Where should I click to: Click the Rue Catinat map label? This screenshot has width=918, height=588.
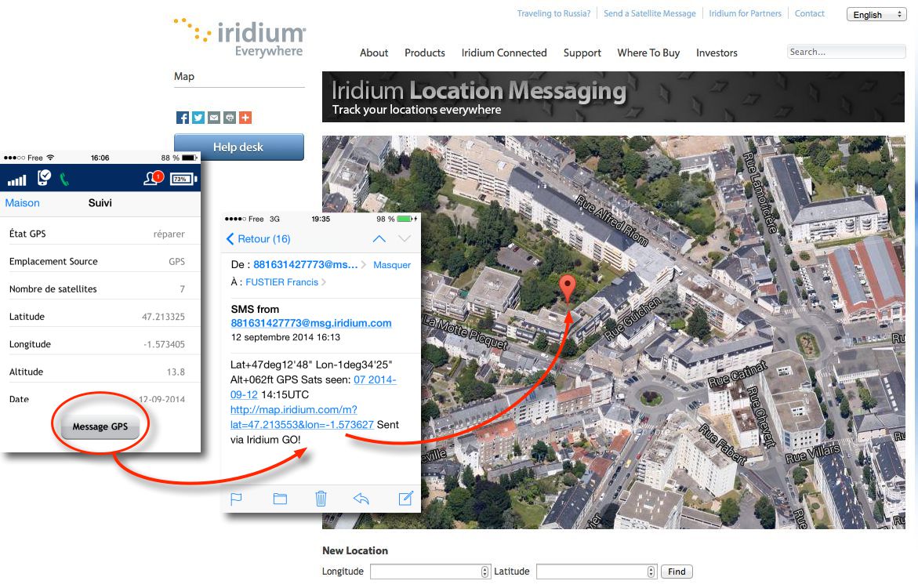point(738,375)
